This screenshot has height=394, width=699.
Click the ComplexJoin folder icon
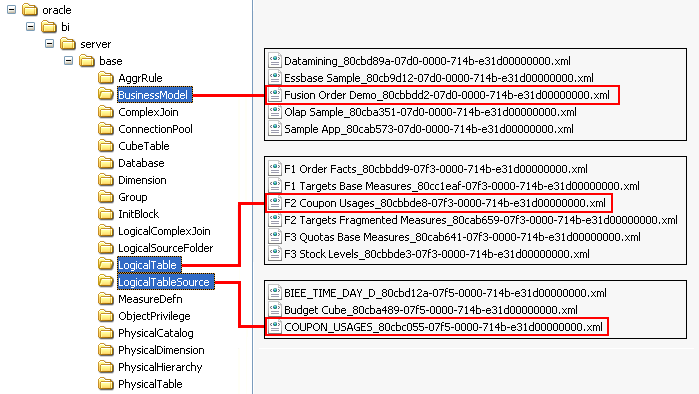(x=106, y=112)
